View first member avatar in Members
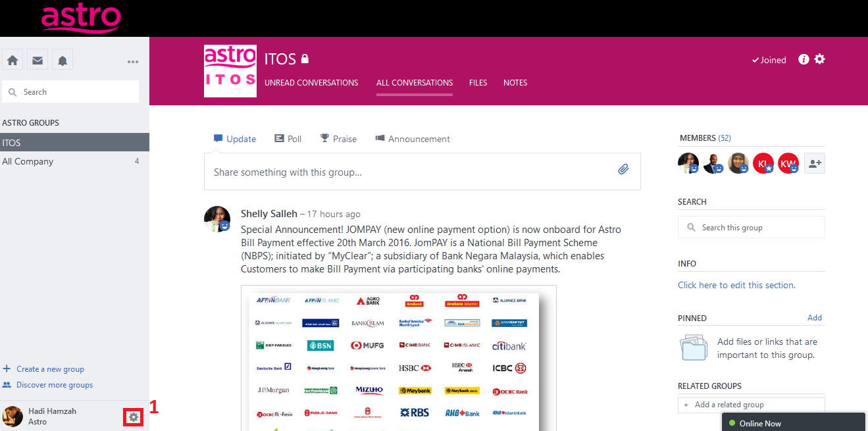 click(688, 163)
